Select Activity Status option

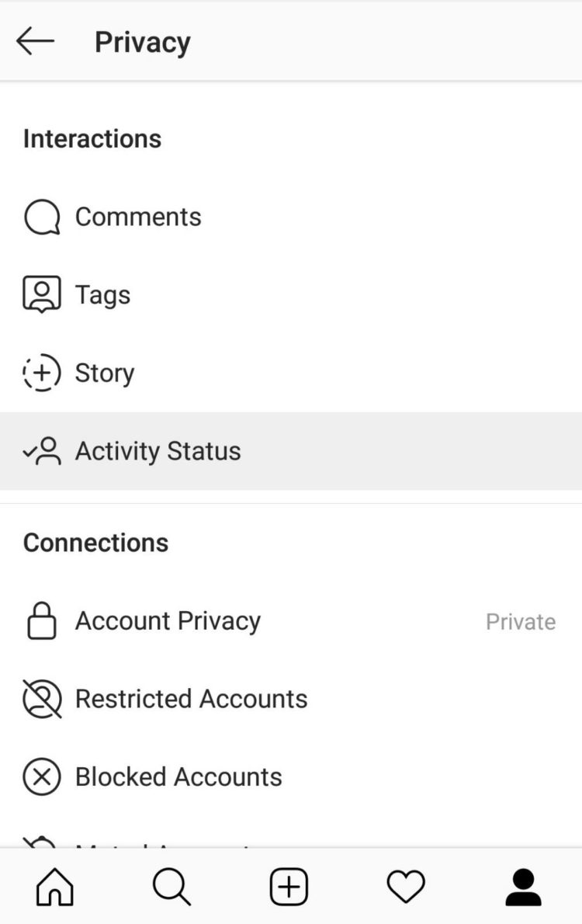point(158,451)
